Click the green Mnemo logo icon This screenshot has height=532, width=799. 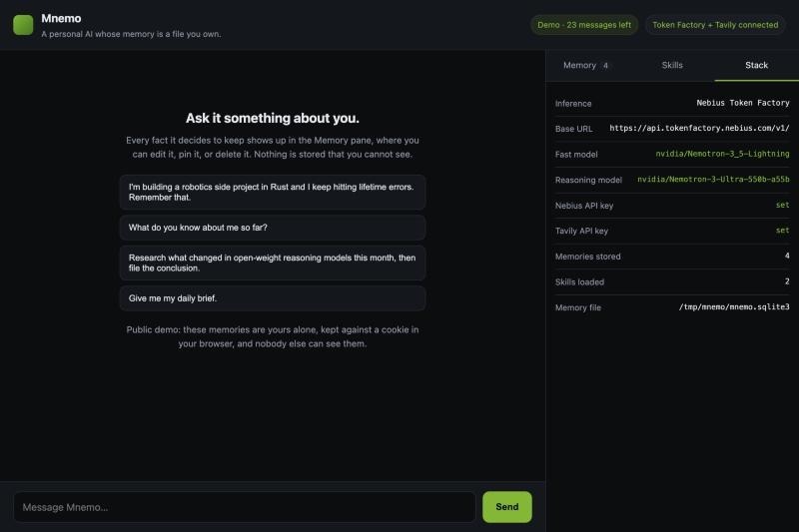23,25
